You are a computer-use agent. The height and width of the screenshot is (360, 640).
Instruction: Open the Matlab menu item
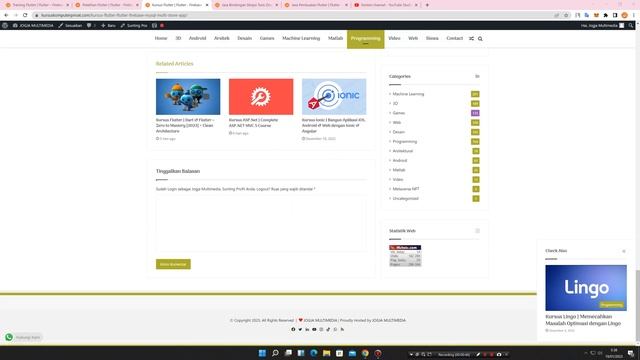coord(335,38)
